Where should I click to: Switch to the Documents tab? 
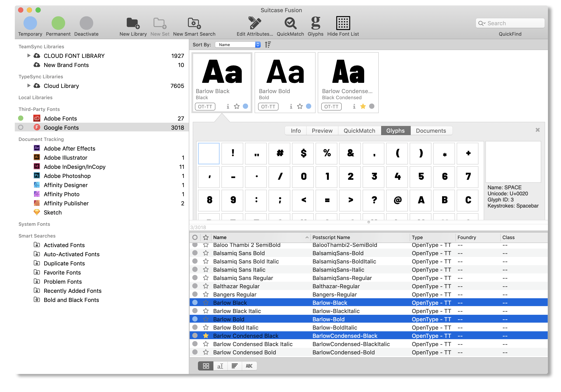[x=431, y=131]
